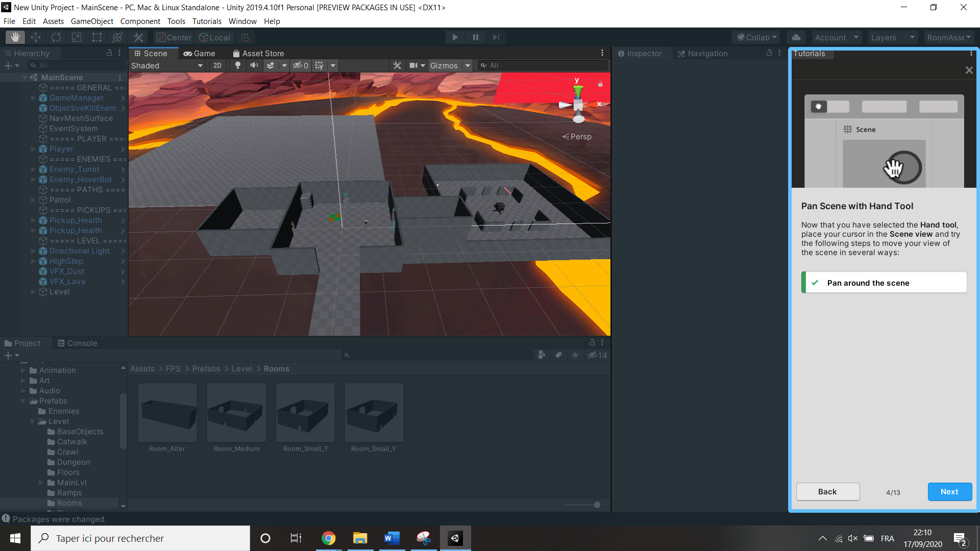Select the Move tool
The width and height of the screenshot is (980, 551).
point(36,37)
